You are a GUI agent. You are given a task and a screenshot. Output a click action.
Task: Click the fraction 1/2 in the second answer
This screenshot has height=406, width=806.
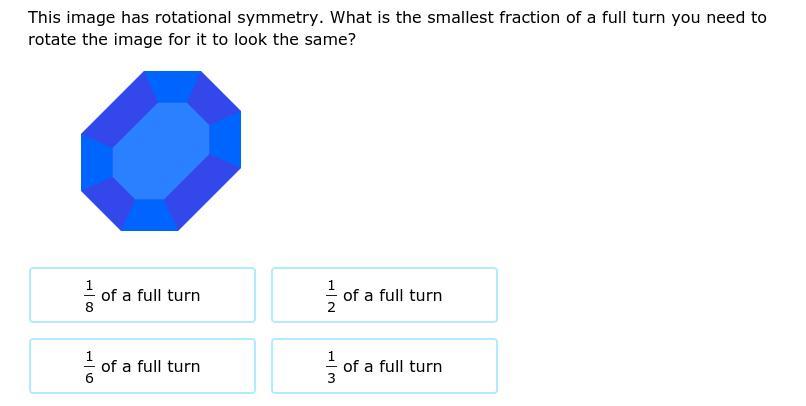click(x=331, y=295)
